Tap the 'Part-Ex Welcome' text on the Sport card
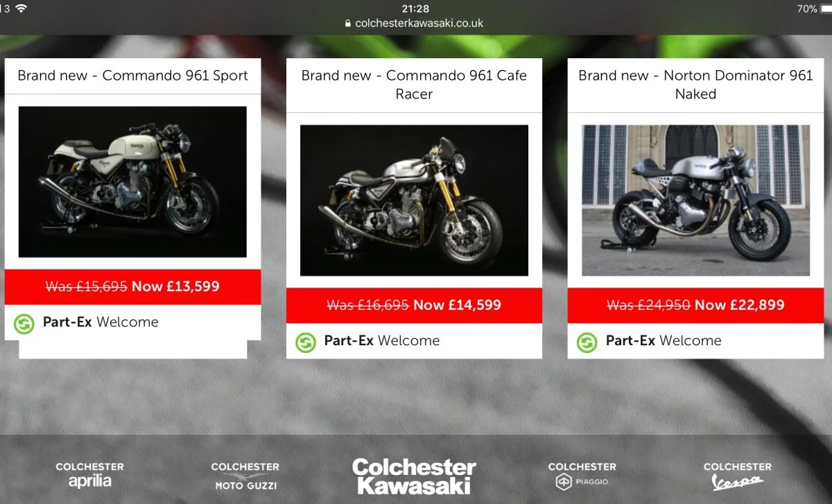The image size is (832, 504). (x=101, y=322)
